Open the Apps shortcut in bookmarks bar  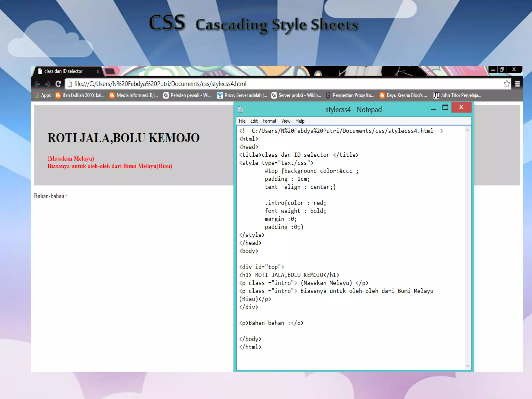click(x=42, y=95)
